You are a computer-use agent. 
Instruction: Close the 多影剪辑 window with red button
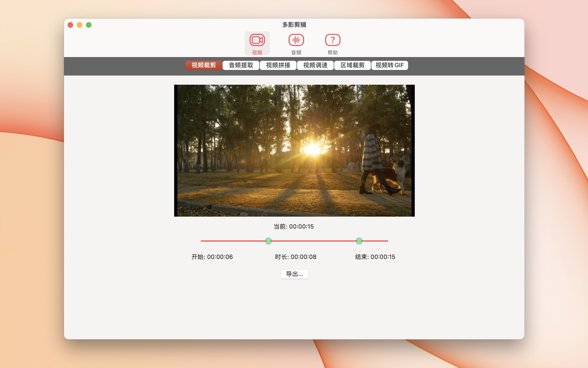coord(70,25)
